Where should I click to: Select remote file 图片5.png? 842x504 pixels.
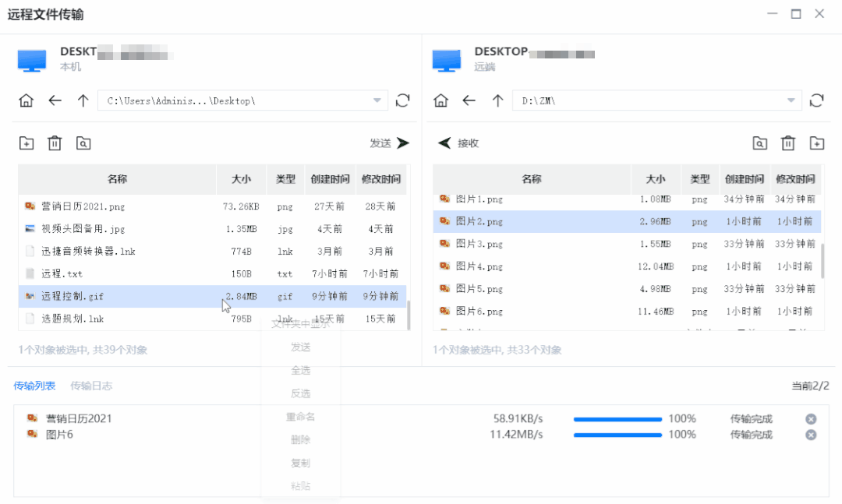point(627,289)
